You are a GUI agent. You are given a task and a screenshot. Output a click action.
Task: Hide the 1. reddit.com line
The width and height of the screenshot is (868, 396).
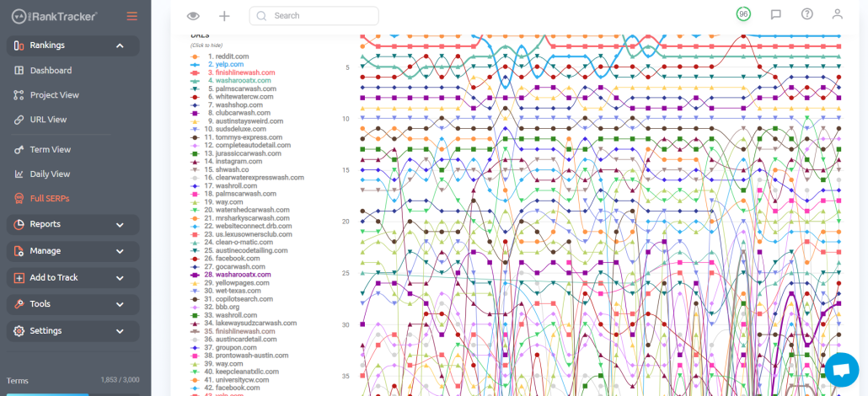coord(220,56)
